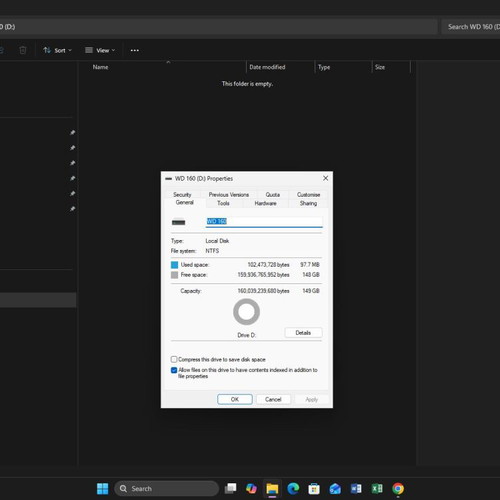Open the Microsoft Store taskbar icon
500x500 pixels.
pyautogui.click(x=314, y=489)
